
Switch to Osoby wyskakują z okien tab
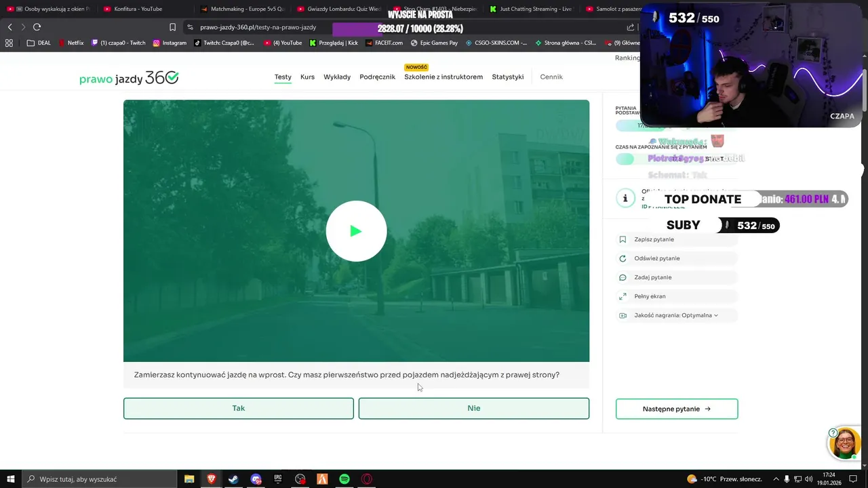point(49,9)
